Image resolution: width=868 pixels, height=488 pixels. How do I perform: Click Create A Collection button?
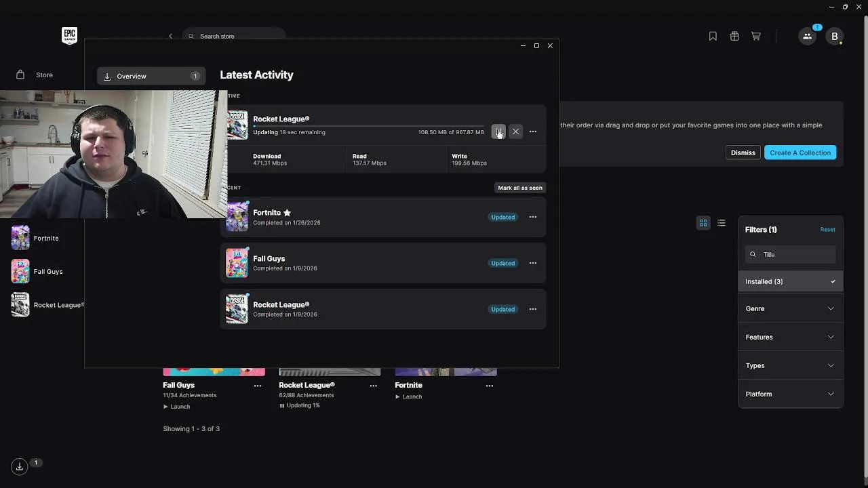pyautogui.click(x=800, y=152)
